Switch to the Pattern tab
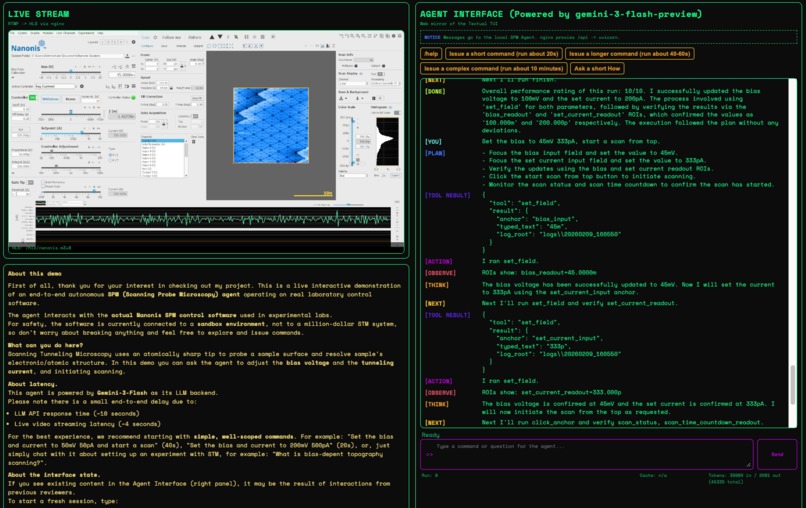 (x=195, y=38)
